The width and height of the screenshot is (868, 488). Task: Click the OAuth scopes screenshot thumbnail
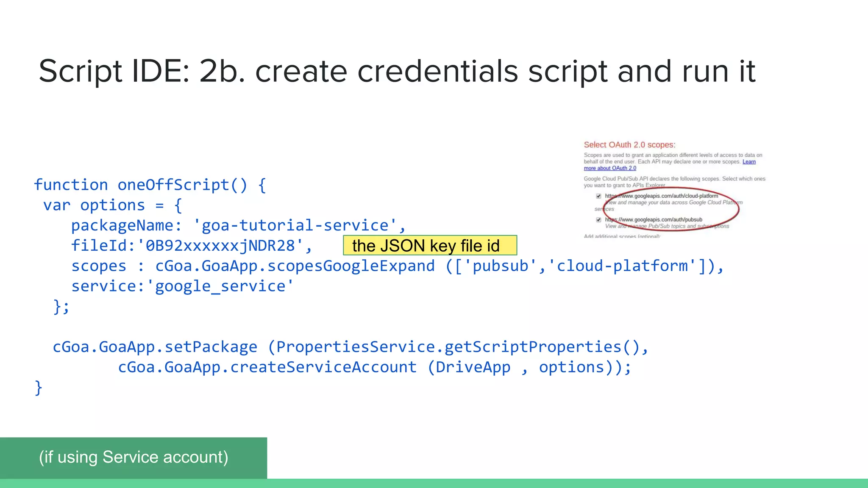(x=675, y=189)
